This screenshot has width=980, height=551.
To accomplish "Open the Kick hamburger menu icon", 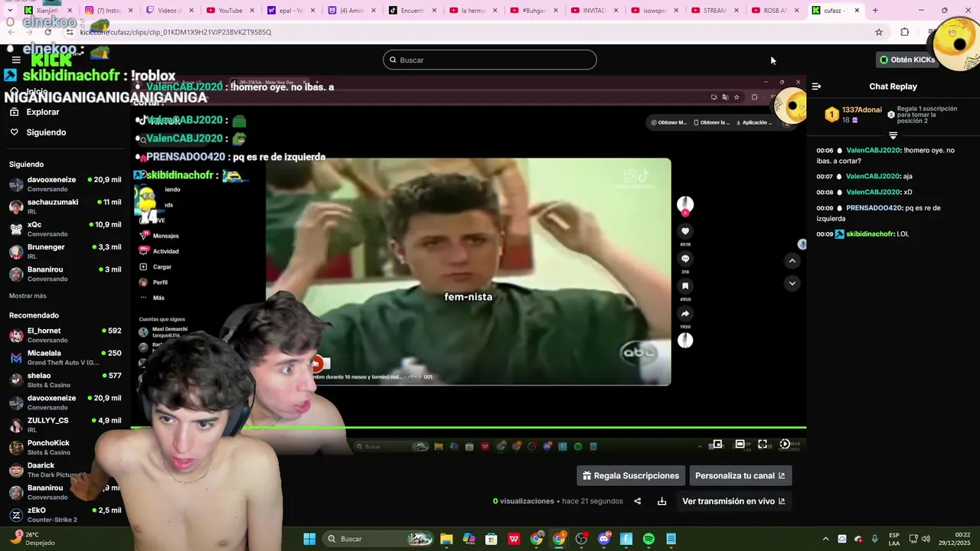I will pos(16,60).
